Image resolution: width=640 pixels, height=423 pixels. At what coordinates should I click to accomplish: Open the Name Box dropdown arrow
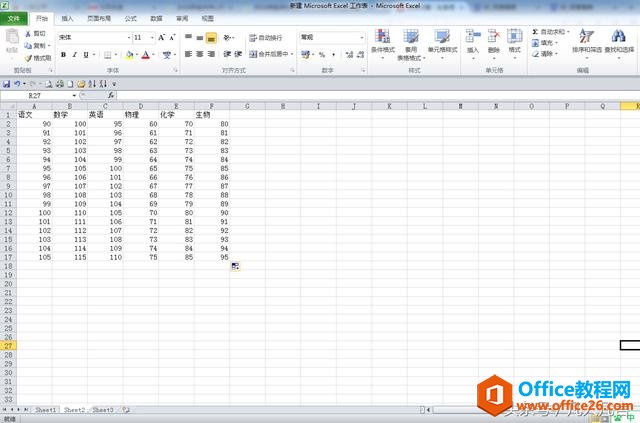pos(74,95)
